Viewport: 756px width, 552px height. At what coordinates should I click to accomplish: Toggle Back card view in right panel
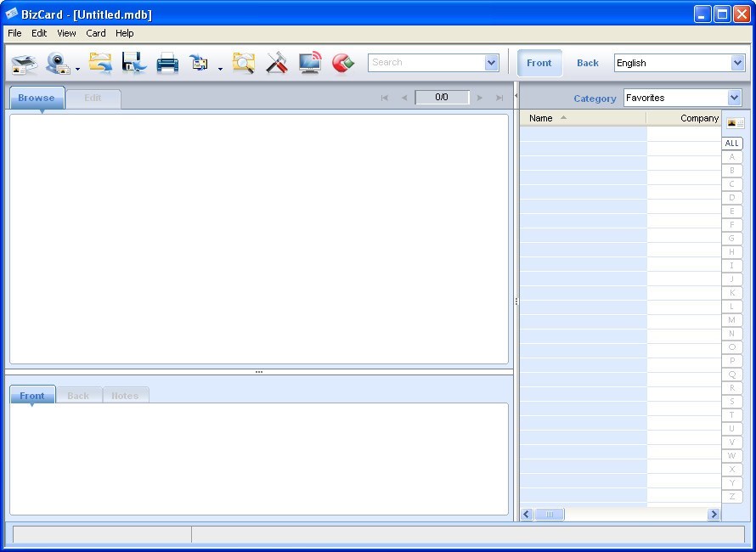(587, 62)
